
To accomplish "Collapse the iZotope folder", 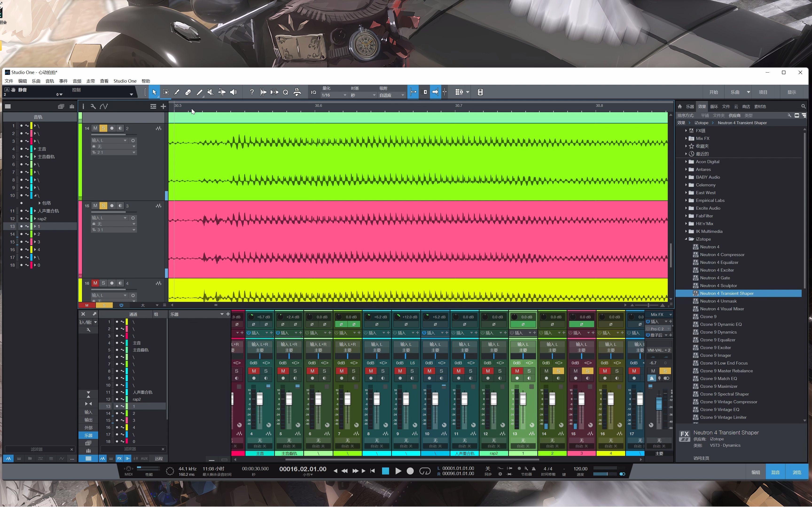I will 686,239.
